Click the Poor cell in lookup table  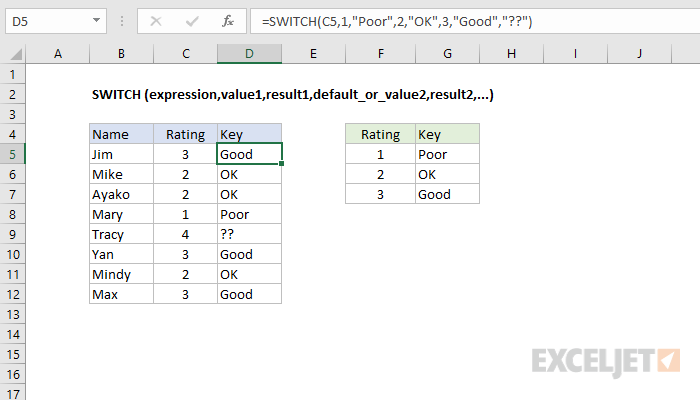tap(447, 154)
